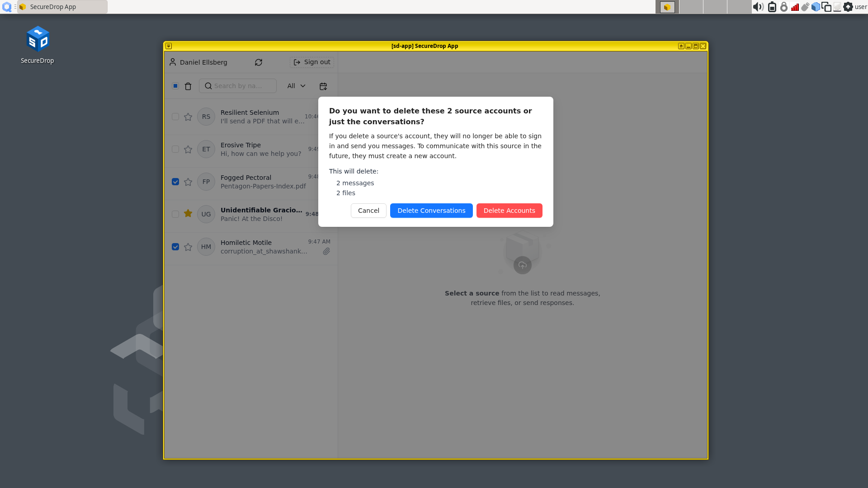Uncheck the Fogged Pectoral checkbox
The width and height of the screenshot is (868, 488).
click(175, 182)
